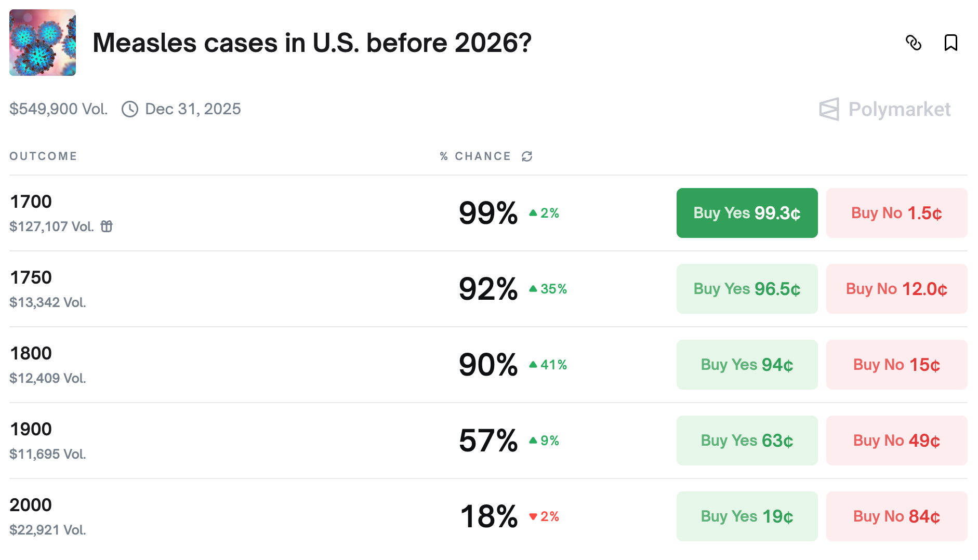Bookmark this measles market
This screenshot has height=560, width=978.
coord(950,43)
